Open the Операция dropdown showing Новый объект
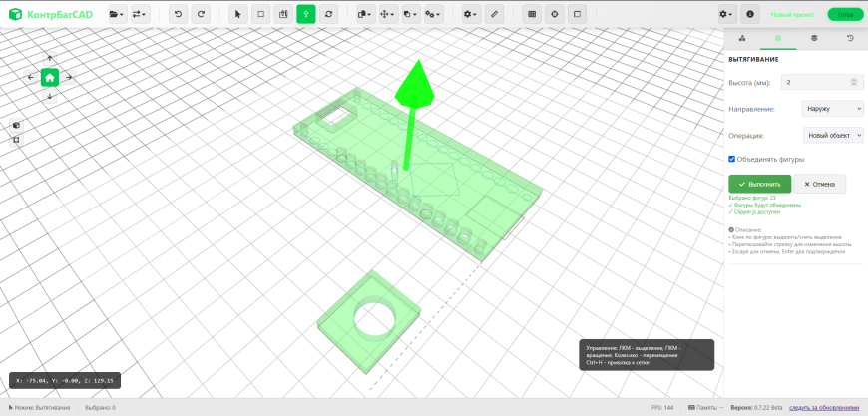The width and height of the screenshot is (868, 416). point(833,135)
